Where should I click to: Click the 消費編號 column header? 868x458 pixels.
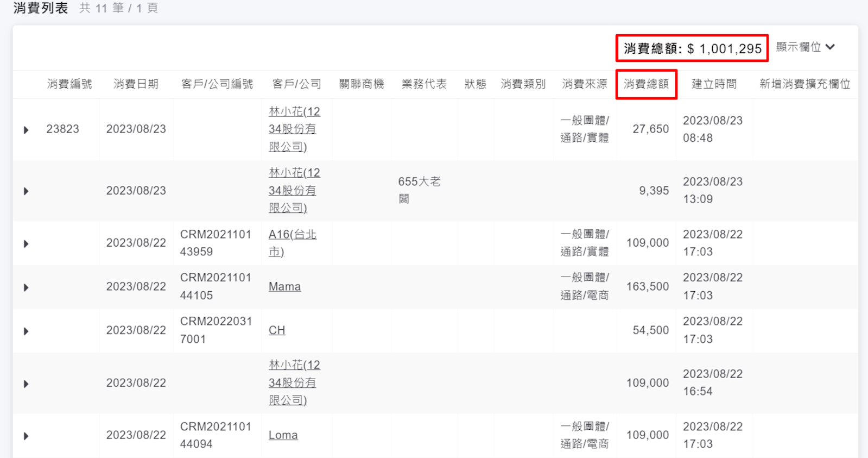coord(69,84)
